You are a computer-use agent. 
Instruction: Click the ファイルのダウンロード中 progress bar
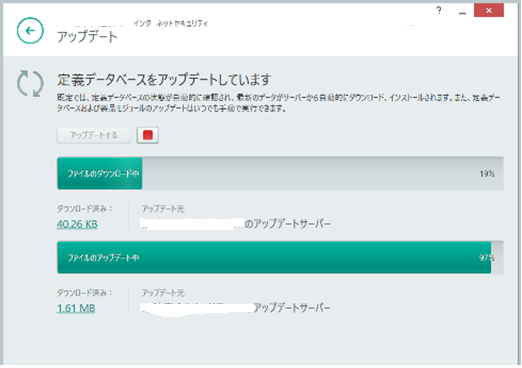pyautogui.click(x=280, y=173)
